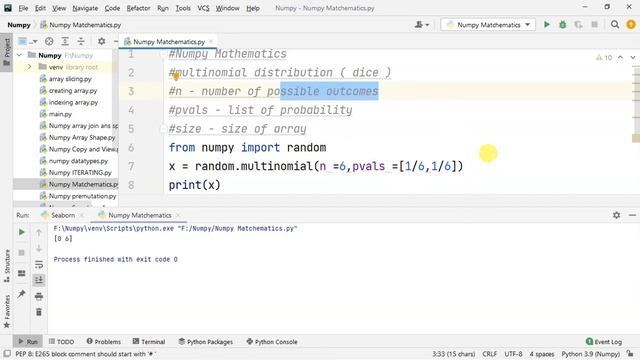640x360 pixels.
Task: Select Numpy Matchematics.py editor tab
Action: [168, 42]
